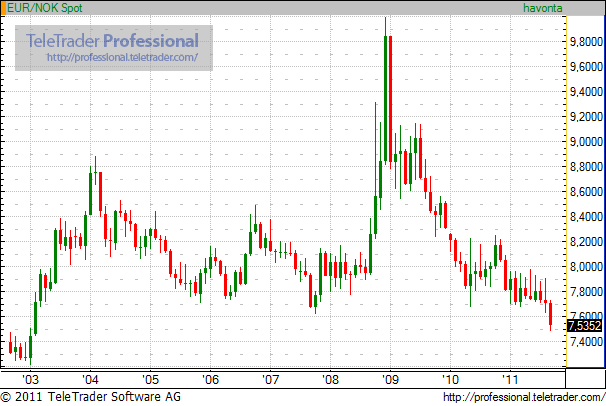Viewport: 606px width, 406px height.
Task: Click the 2011 TeleTrader Software AG copyright text
Action: [90, 398]
